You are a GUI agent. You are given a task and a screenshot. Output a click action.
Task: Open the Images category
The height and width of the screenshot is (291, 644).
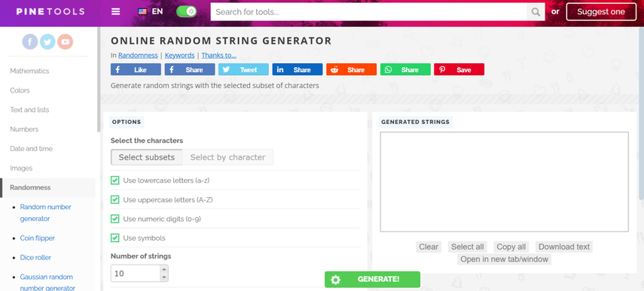click(21, 168)
